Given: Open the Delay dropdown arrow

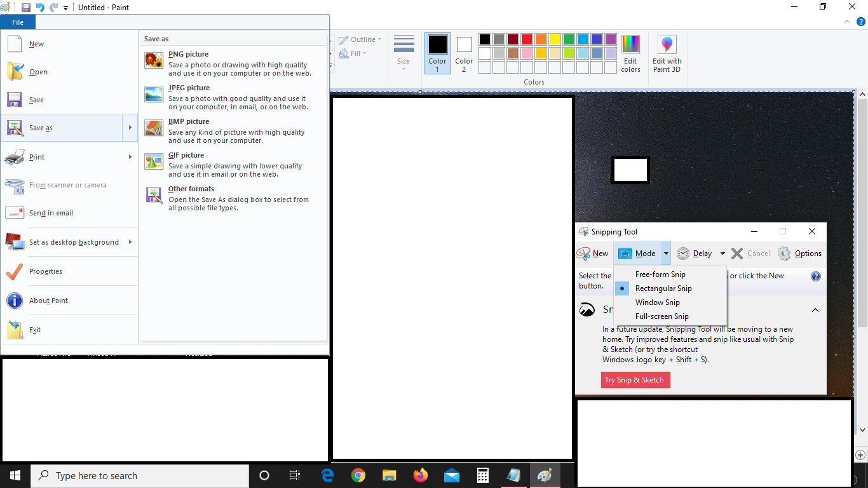Looking at the screenshot, I should (x=721, y=253).
